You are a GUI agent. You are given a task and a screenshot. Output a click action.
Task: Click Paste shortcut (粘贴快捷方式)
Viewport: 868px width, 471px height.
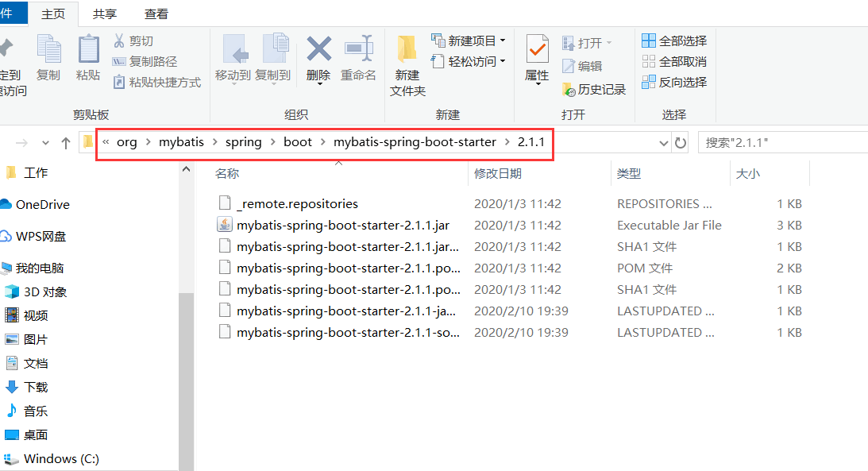tap(156, 83)
